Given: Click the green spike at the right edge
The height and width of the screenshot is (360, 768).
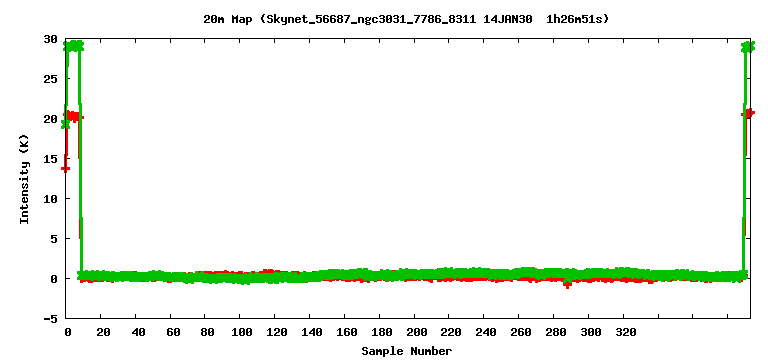Looking at the screenshot, I should (x=747, y=47).
